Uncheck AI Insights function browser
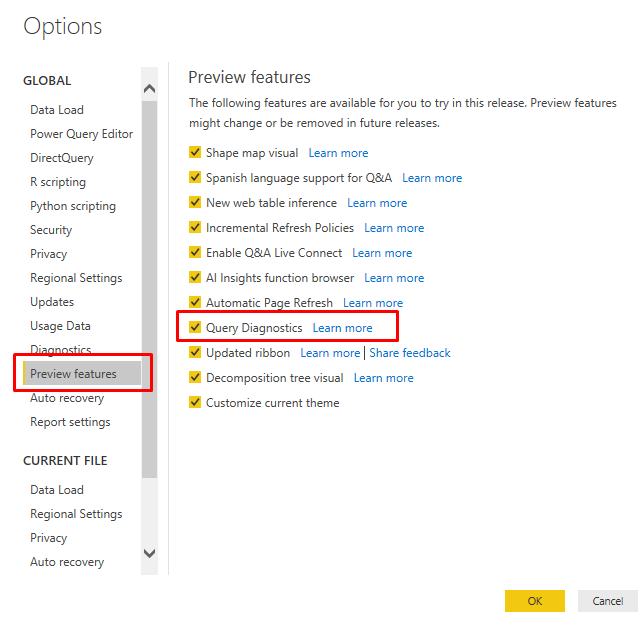644x625 pixels. click(195, 278)
